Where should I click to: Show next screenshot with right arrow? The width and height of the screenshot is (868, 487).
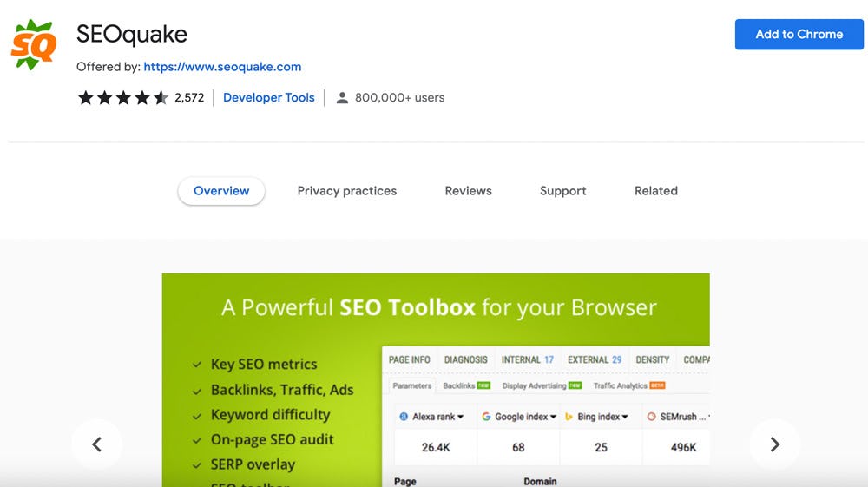(x=775, y=444)
